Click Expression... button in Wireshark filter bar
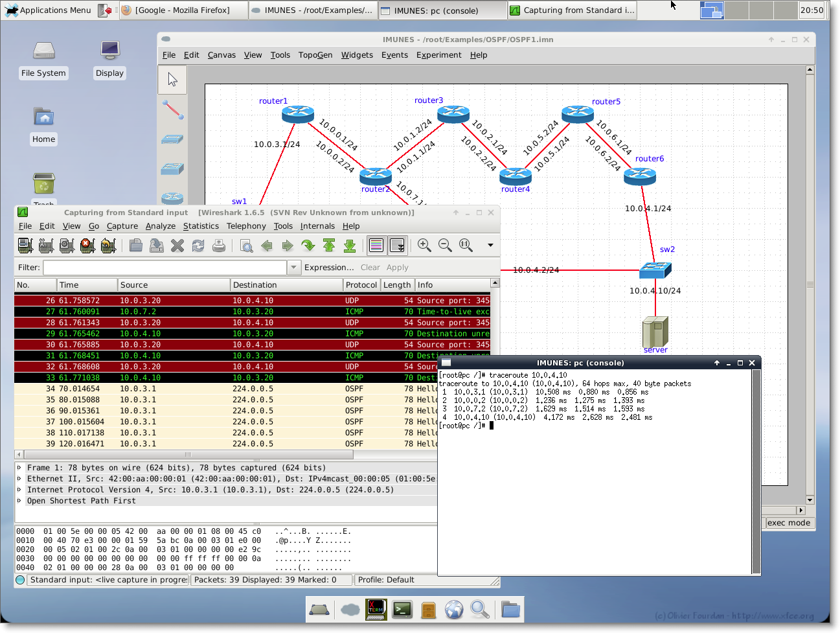Screen dimensions: 840x633 pyautogui.click(x=329, y=268)
